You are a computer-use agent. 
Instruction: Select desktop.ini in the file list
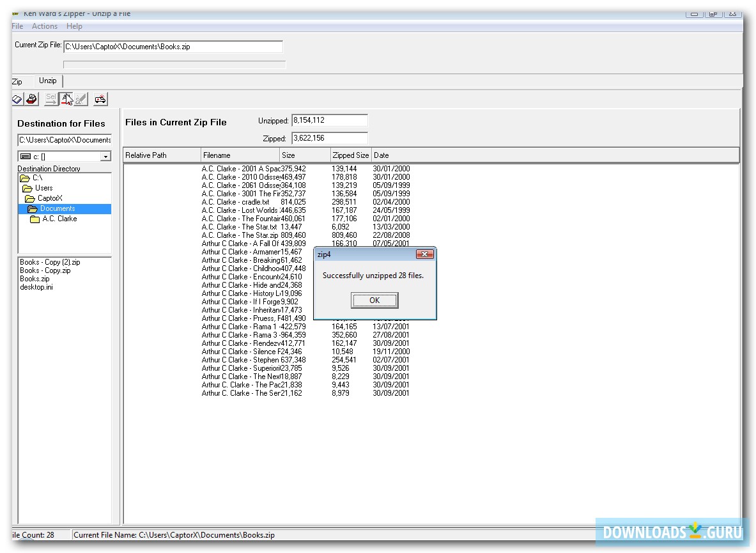tap(36, 287)
